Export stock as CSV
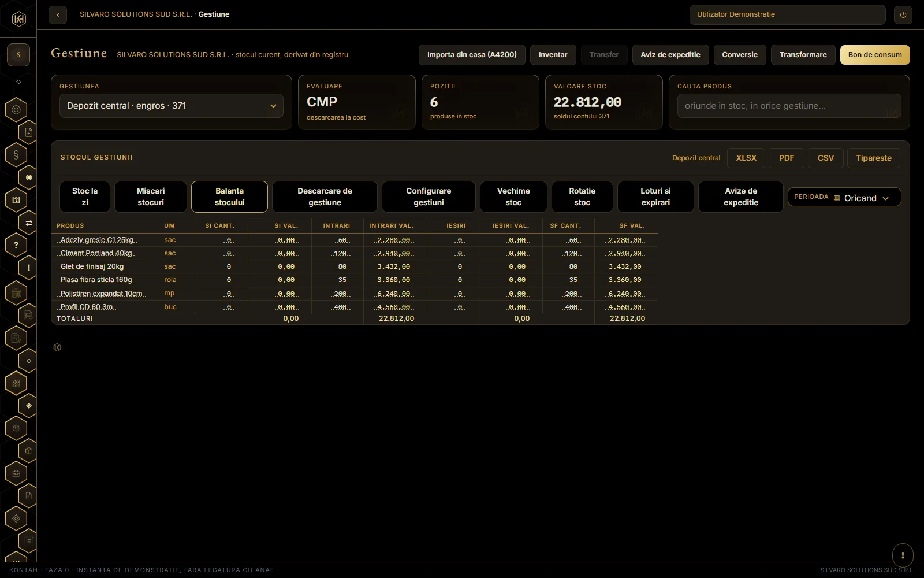This screenshot has width=924, height=578. (x=826, y=158)
